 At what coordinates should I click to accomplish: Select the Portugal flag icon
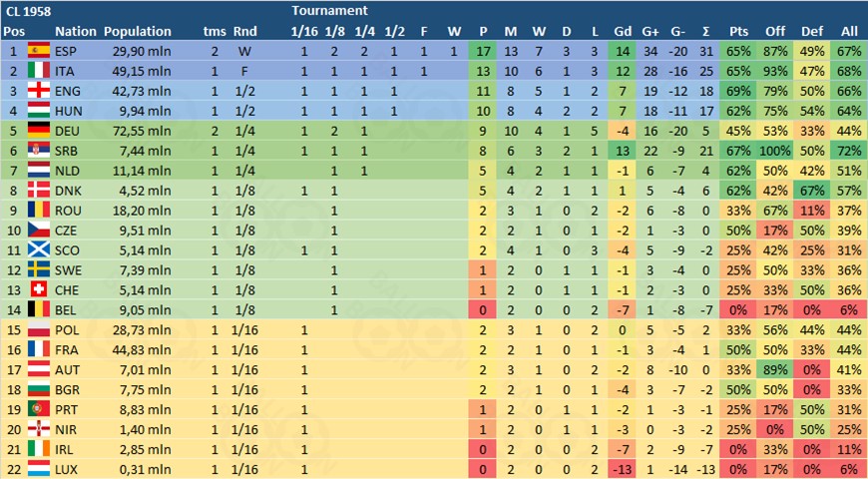click(39, 410)
